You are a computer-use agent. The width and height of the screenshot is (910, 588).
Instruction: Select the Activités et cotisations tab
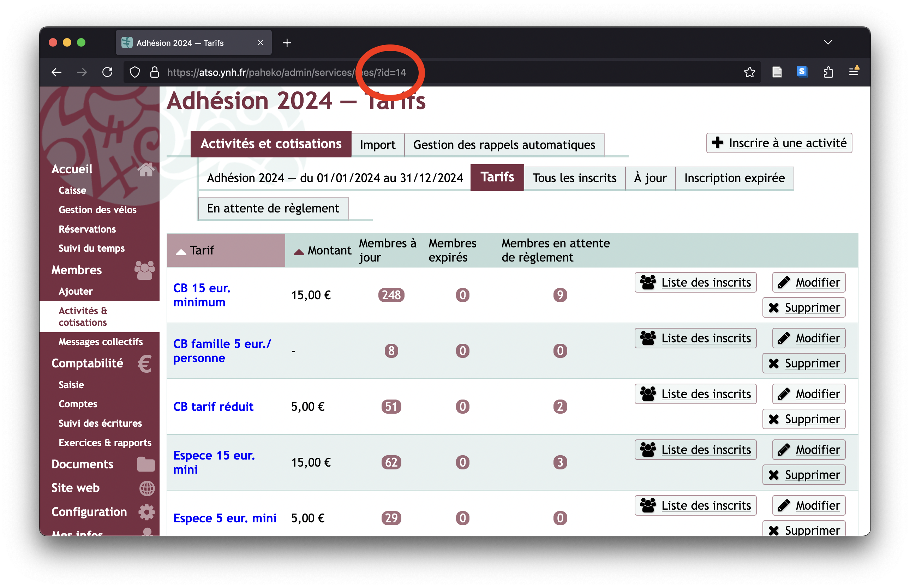point(271,144)
